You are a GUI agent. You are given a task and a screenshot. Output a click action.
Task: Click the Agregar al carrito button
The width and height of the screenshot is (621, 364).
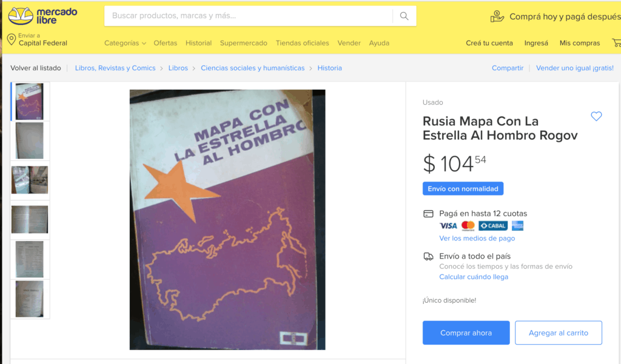click(x=558, y=333)
